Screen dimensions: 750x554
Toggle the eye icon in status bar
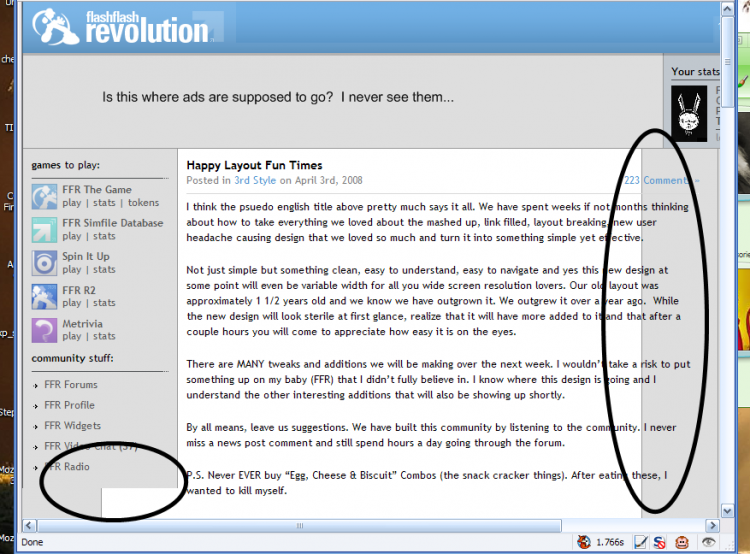[x=708, y=542]
